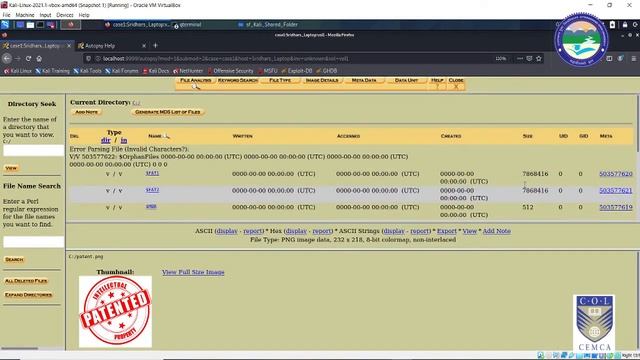Open Data Unit tab
The width and height of the screenshot is (640, 360).
(406, 80)
